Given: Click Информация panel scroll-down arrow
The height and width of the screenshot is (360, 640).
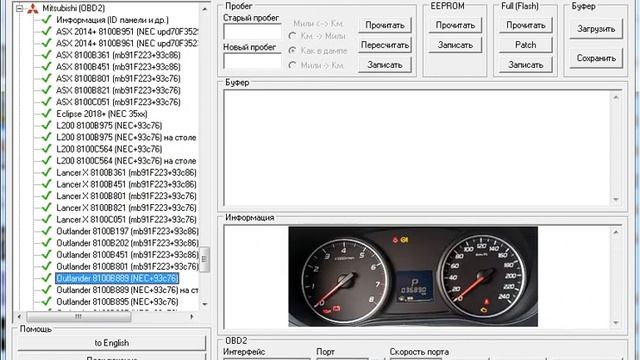Looking at the screenshot, I should 616,323.
